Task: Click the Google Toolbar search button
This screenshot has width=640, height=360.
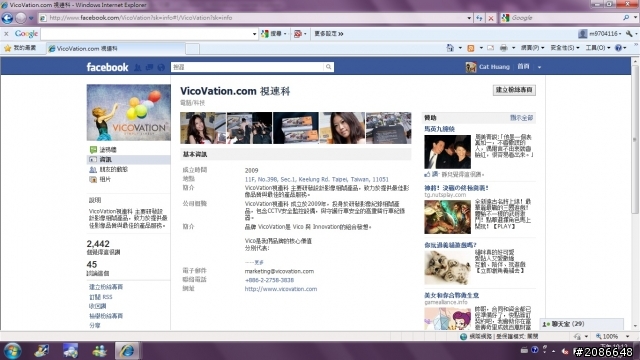Action: [271, 34]
